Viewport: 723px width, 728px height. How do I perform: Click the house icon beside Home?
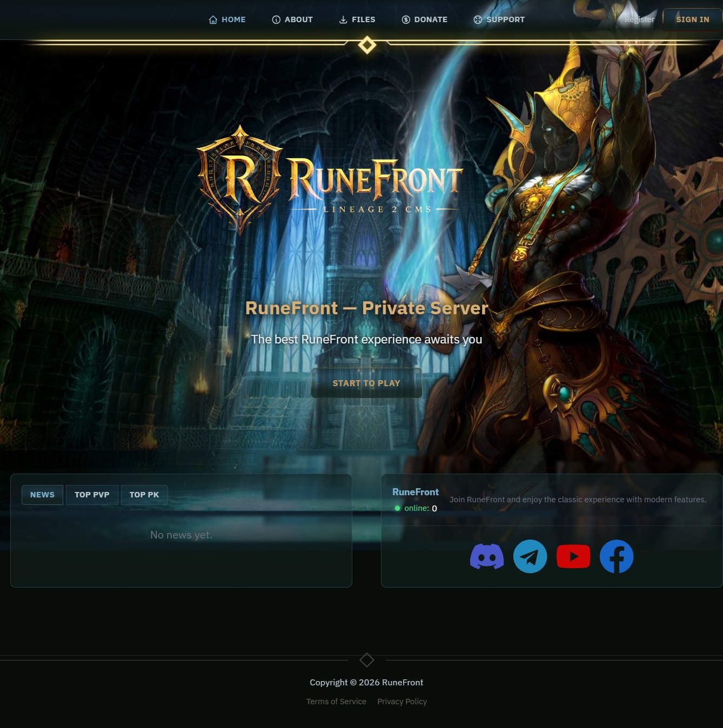[x=213, y=19]
